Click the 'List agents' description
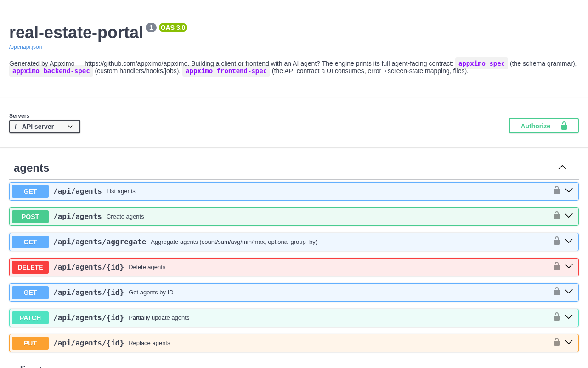 coord(121,191)
